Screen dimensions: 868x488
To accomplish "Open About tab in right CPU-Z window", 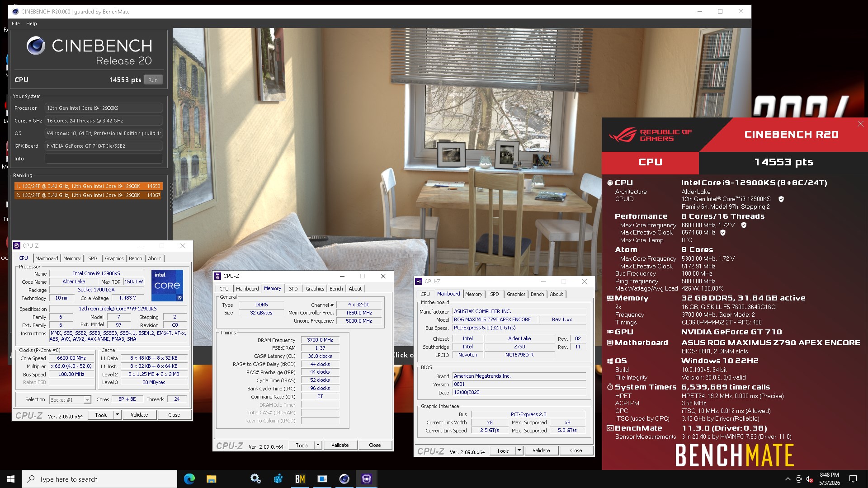I will pos(556,294).
